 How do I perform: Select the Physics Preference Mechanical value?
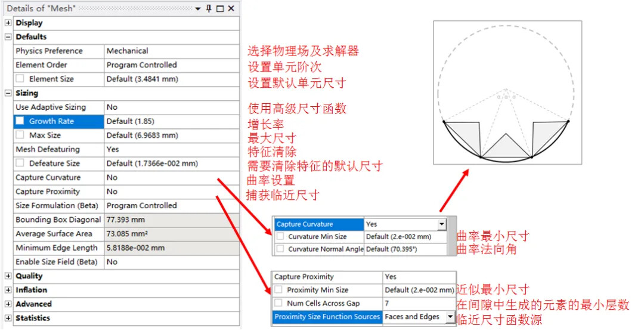171,51
